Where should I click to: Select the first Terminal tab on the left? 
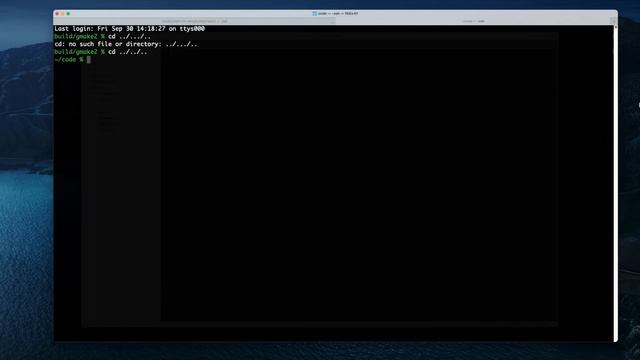click(195, 21)
